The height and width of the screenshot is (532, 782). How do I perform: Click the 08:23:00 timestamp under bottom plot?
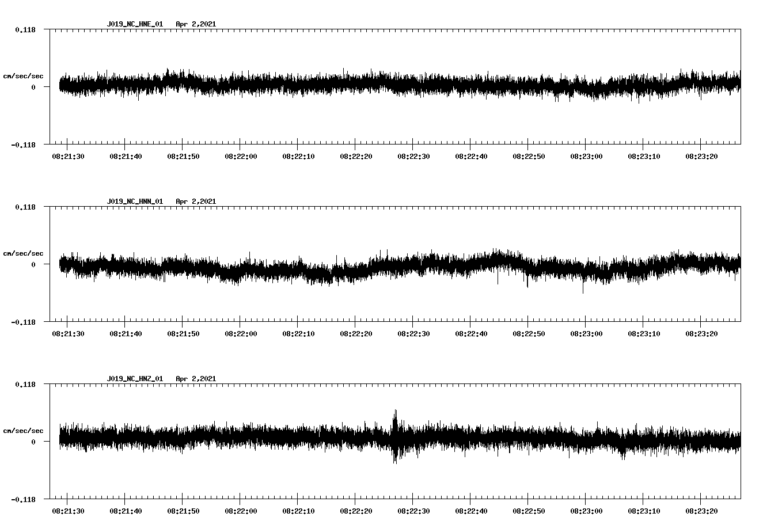tap(587, 510)
